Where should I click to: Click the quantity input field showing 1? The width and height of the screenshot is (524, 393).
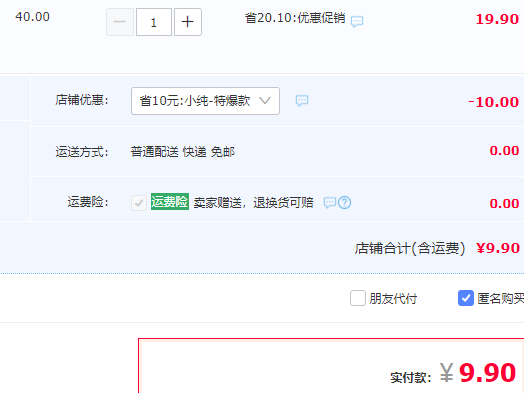(x=154, y=22)
